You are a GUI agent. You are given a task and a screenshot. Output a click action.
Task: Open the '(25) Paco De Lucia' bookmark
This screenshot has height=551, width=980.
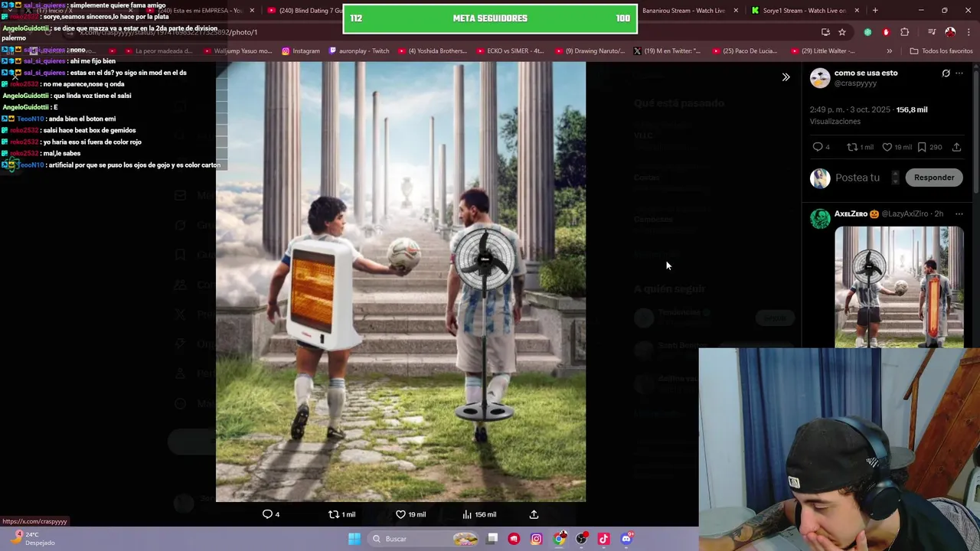tap(744, 51)
